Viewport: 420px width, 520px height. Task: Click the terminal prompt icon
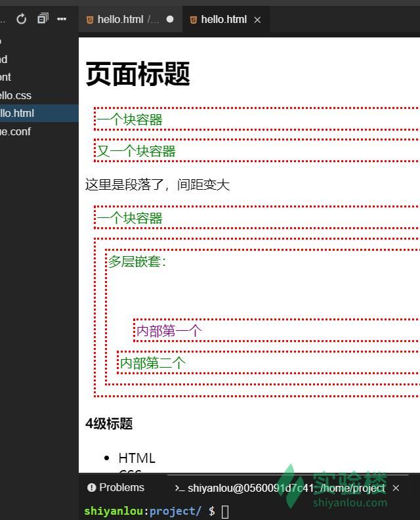tap(180, 488)
